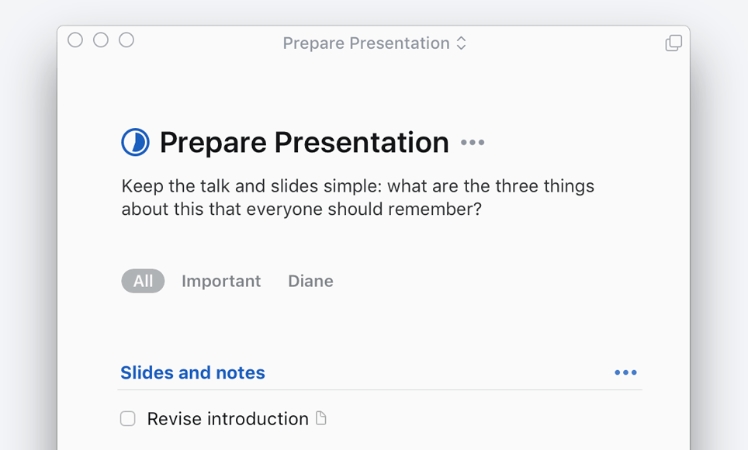Screen dimensions: 748x450
Task: Click the project progress pie icon
Action: [135, 143]
